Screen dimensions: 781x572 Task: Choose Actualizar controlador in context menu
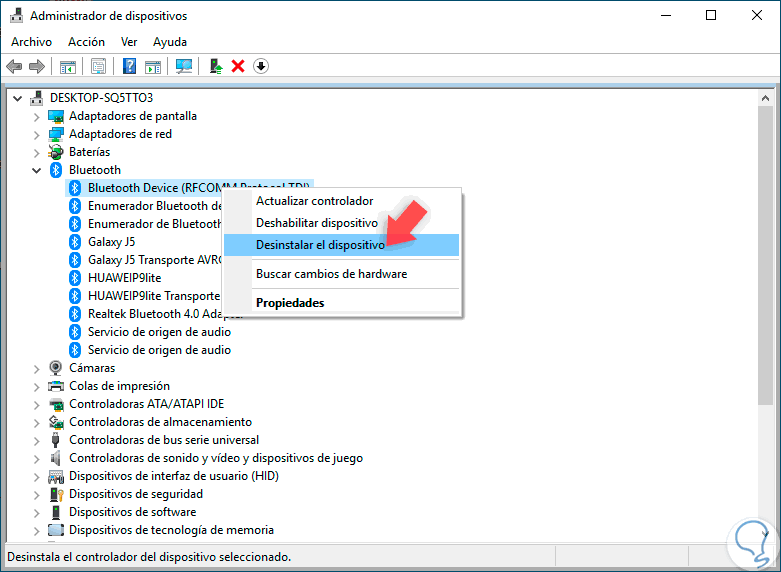coord(341,201)
